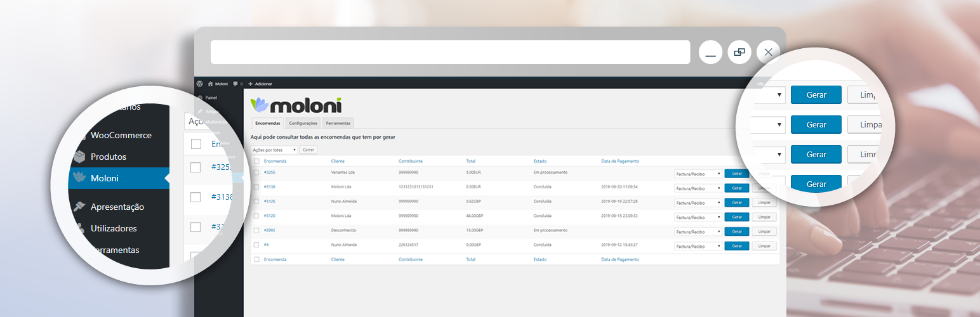Click the Moloni lotus icon in magnified sidebar
The width and height of the screenshot is (980, 317).
(x=79, y=178)
